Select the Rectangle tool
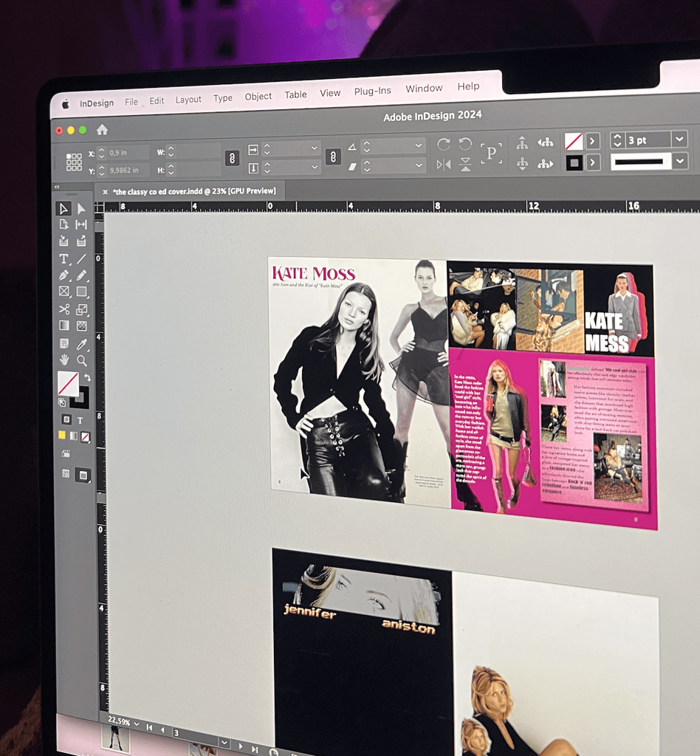Image resolution: width=700 pixels, height=756 pixels. point(81,291)
